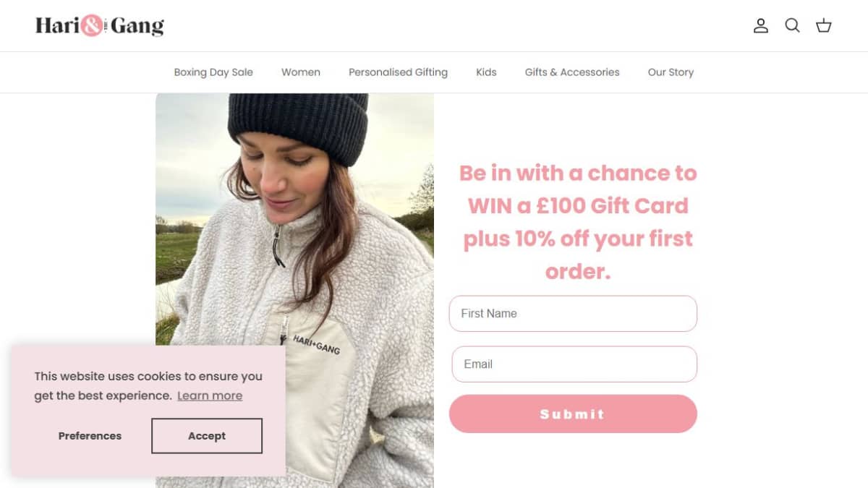Select the Women menu item
Image resolution: width=868 pixels, height=488 pixels.
click(301, 72)
